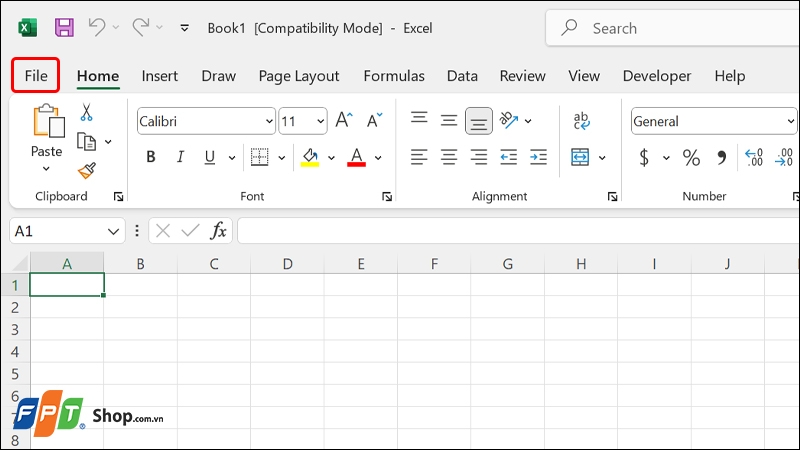800x450 pixels.
Task: Toggle Center horizontal alignment
Action: [449, 157]
